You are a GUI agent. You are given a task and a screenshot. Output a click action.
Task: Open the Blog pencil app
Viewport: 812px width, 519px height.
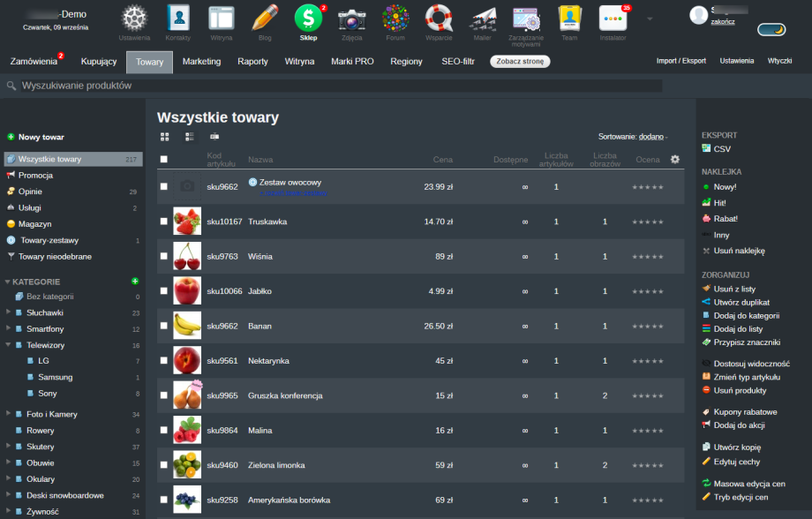tap(265, 19)
